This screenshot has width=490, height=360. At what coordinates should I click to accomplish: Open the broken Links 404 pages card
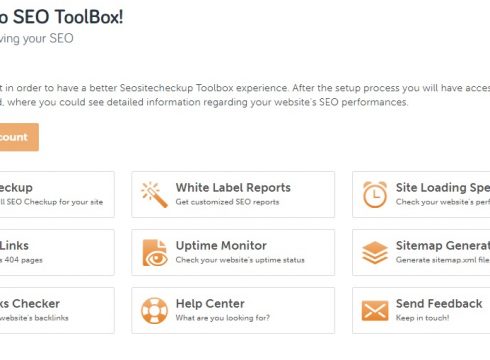coord(57,253)
